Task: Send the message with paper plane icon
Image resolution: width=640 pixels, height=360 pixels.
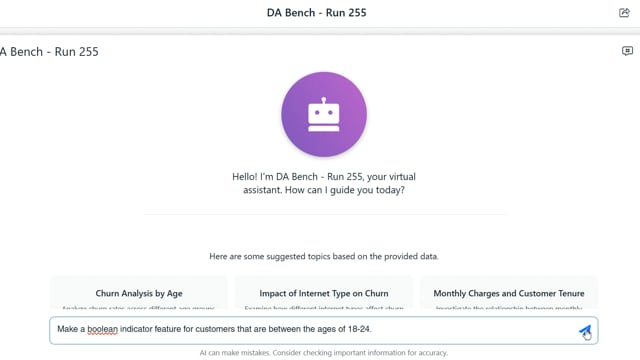Action: pos(585,330)
